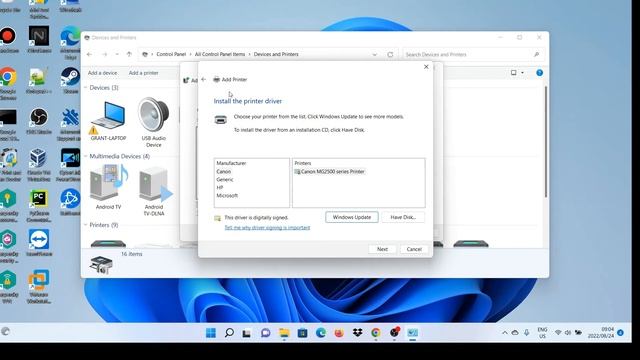Viewport: 640px width, 360px height.
Task: Open the address bar history dropdown
Action: 374,54
